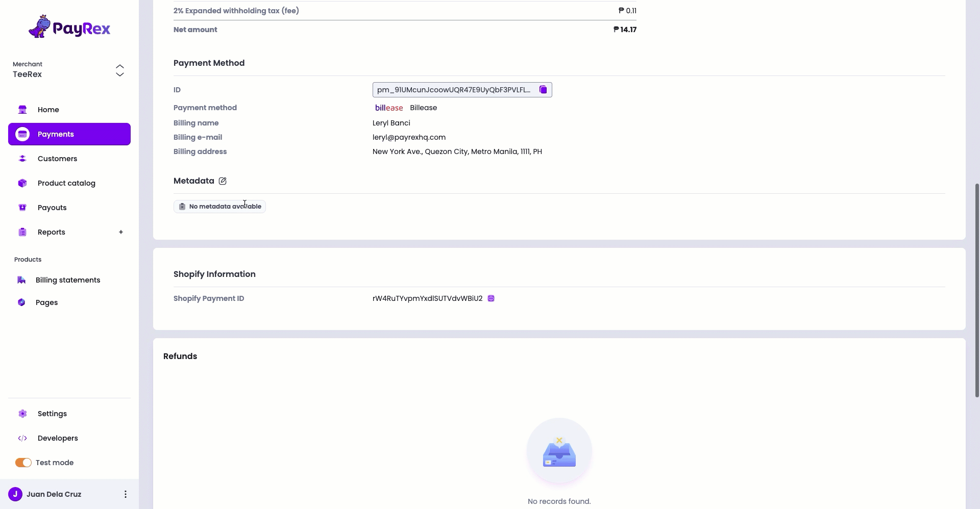980x509 pixels.
Task: Open the Developers section
Action: [x=23, y=438]
